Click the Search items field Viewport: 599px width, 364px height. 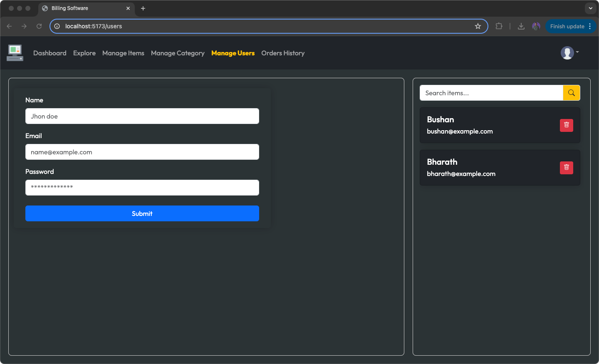tap(491, 93)
